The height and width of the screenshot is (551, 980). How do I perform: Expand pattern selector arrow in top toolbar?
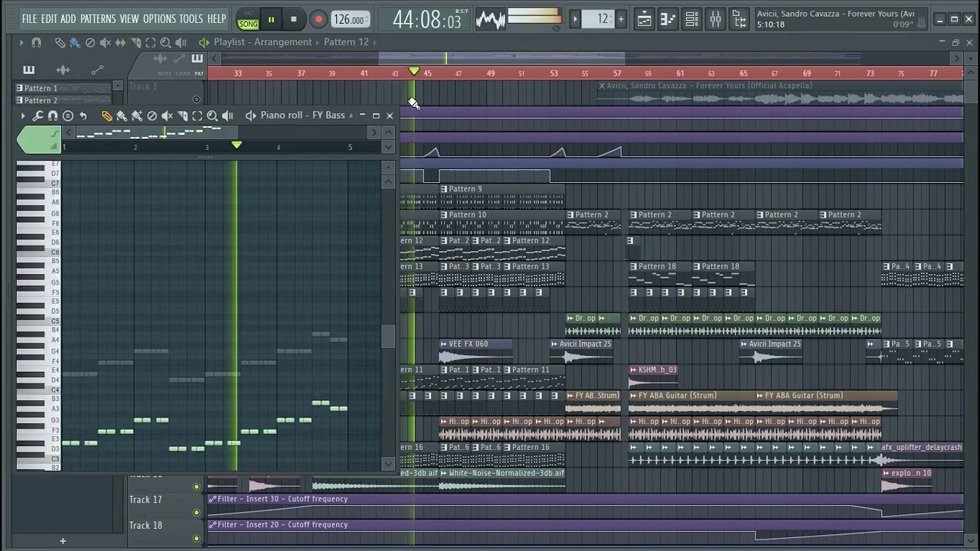pyautogui.click(x=575, y=19)
